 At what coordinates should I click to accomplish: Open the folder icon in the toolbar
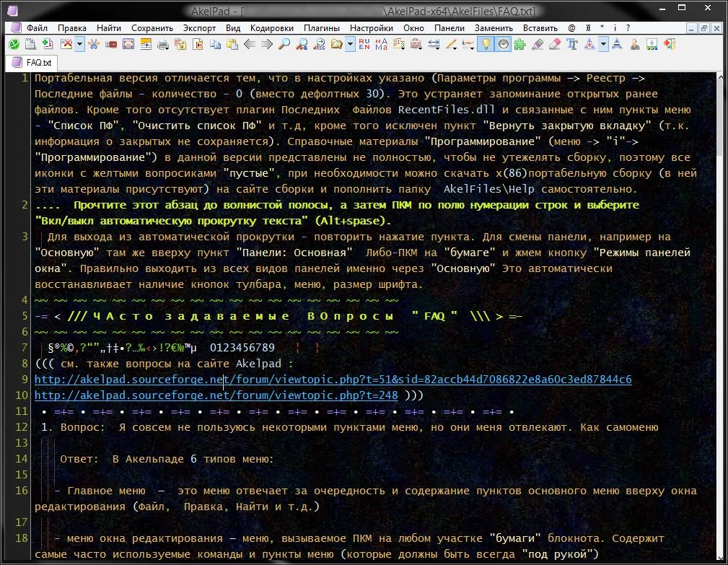(x=337, y=44)
